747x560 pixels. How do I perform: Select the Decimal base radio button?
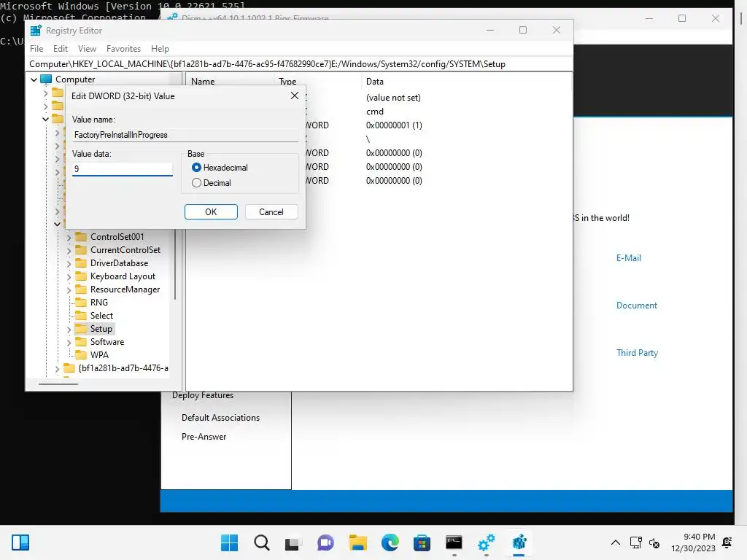coord(196,183)
